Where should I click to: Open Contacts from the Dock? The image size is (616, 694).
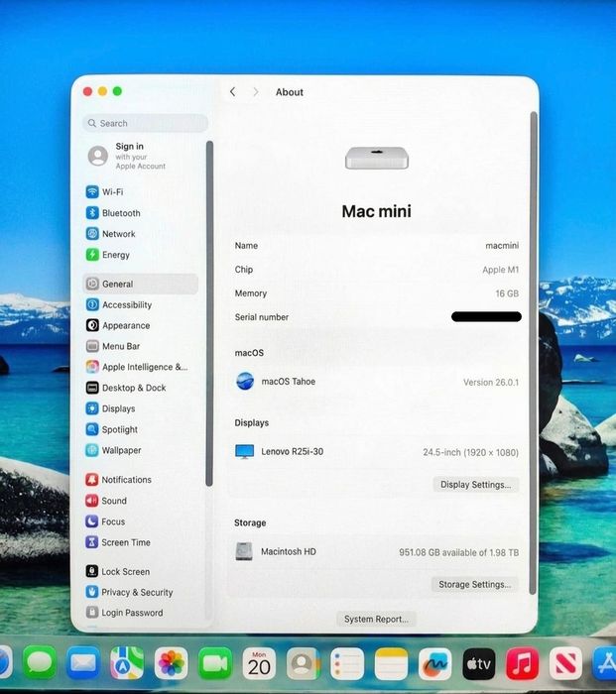pyautogui.click(x=303, y=663)
